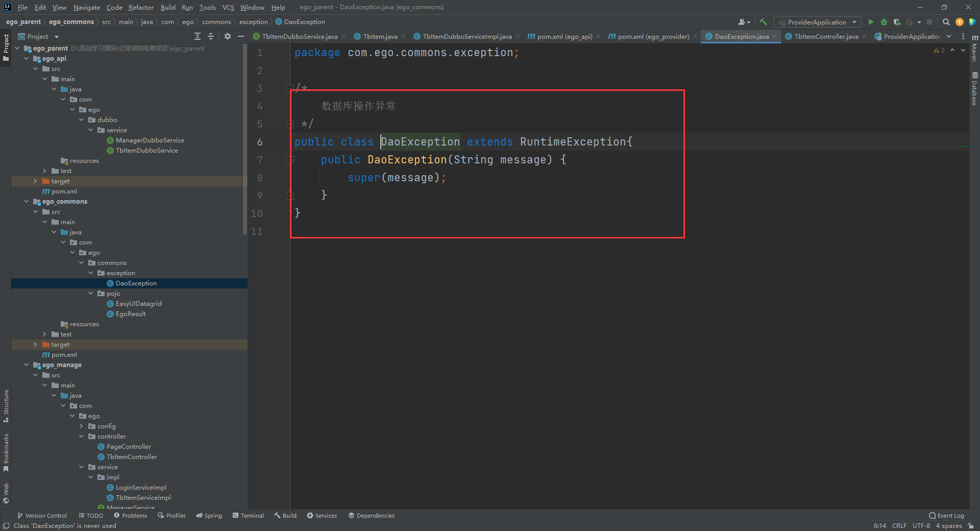Switch to pom.xml (ego_provider) tab
The width and height of the screenshot is (980, 531).
653,36
